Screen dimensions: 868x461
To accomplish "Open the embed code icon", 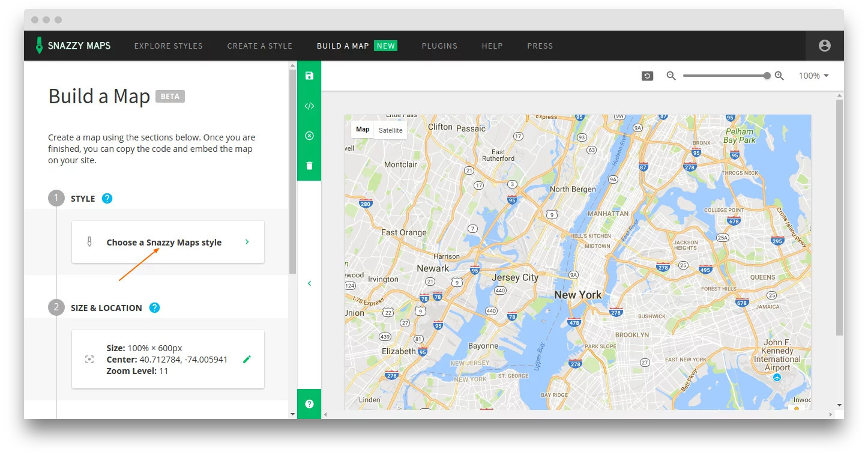I will click(x=309, y=106).
